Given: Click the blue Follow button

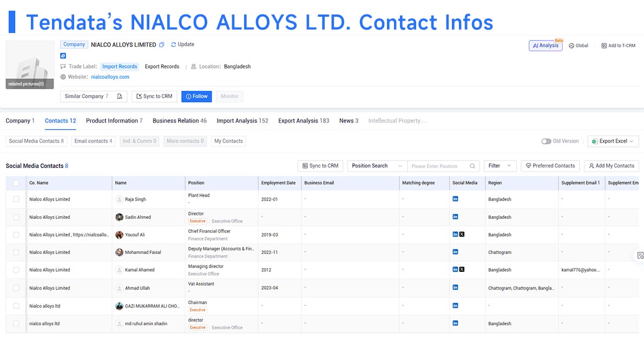Looking at the screenshot, I should [197, 96].
